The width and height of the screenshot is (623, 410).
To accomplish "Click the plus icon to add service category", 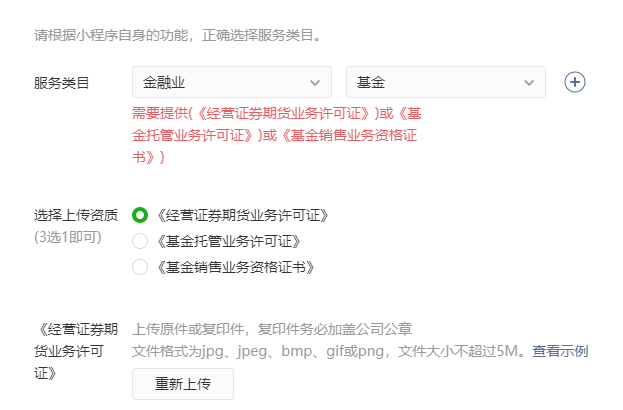I will (x=574, y=82).
